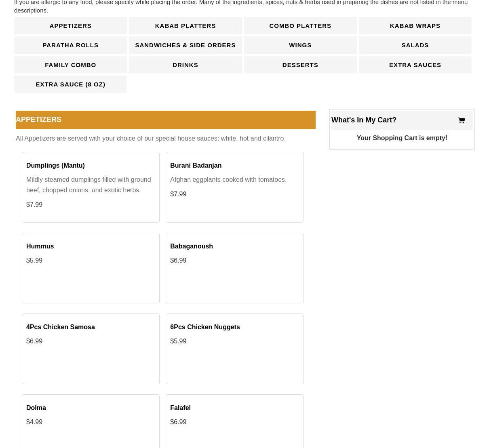Click the shopping cart icon
The width and height of the screenshot is (489, 448).
[x=461, y=120]
